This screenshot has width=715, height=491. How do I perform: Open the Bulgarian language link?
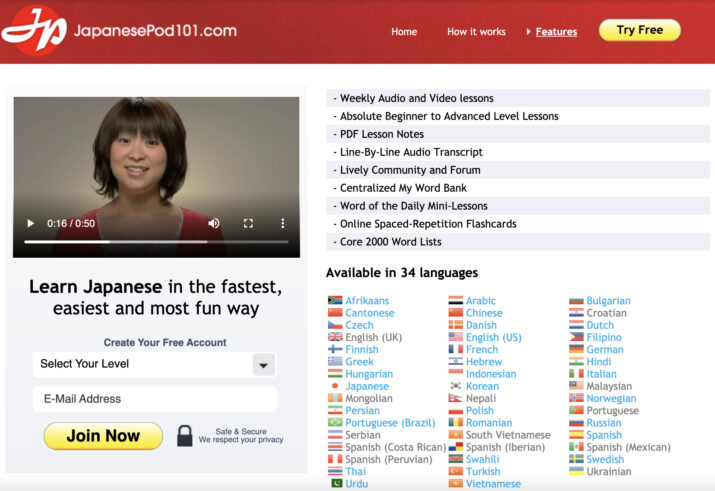coord(608,301)
